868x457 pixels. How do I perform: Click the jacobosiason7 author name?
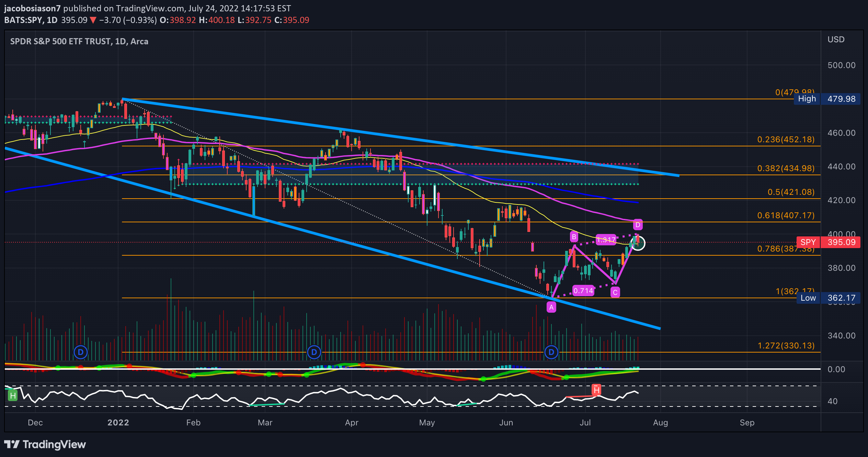click(x=32, y=8)
